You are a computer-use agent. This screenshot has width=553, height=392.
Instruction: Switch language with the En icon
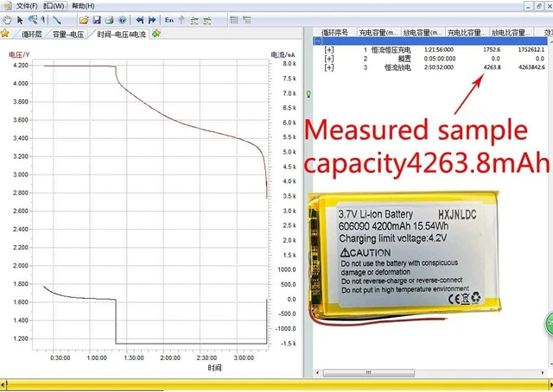[169, 20]
